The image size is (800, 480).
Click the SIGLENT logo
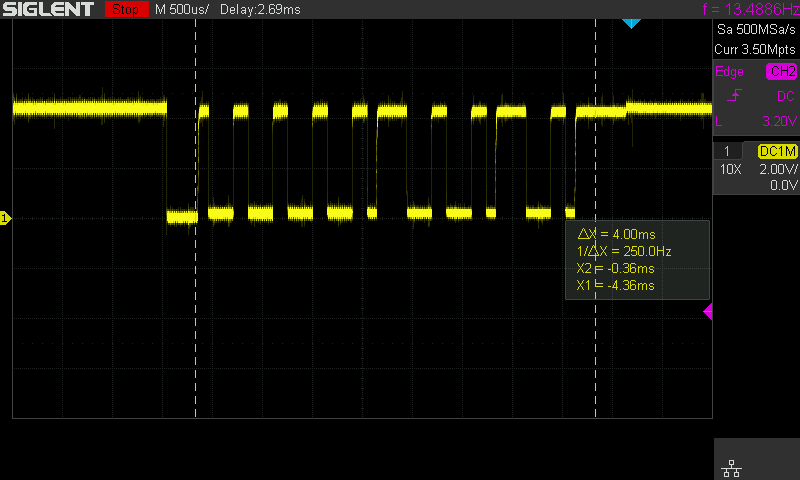(48, 9)
